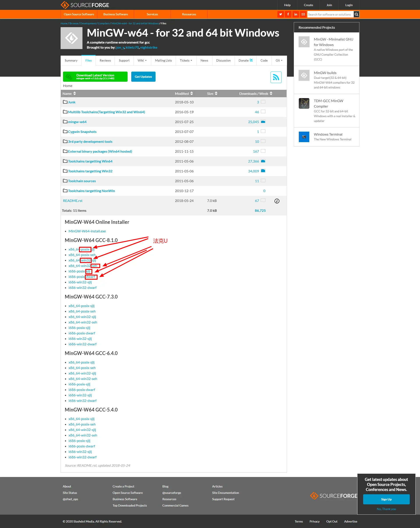Click the software search input field
The height and width of the screenshot is (528, 420).
point(330,14)
